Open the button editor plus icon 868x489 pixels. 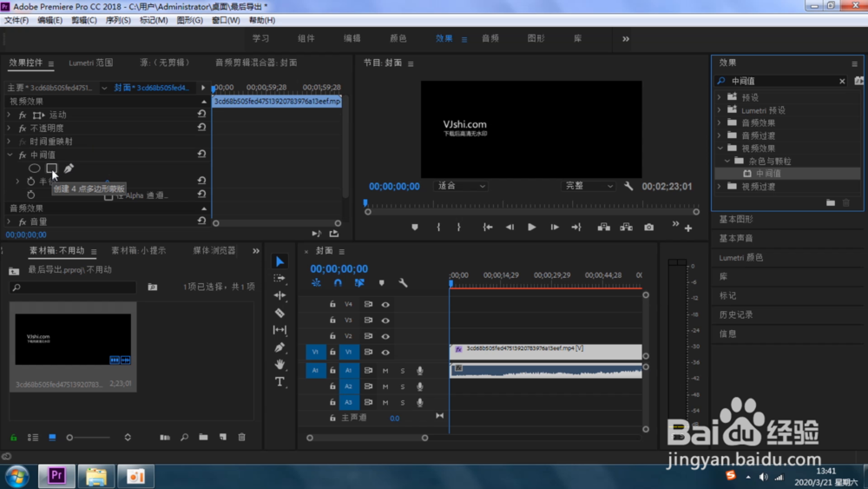pyautogui.click(x=688, y=228)
